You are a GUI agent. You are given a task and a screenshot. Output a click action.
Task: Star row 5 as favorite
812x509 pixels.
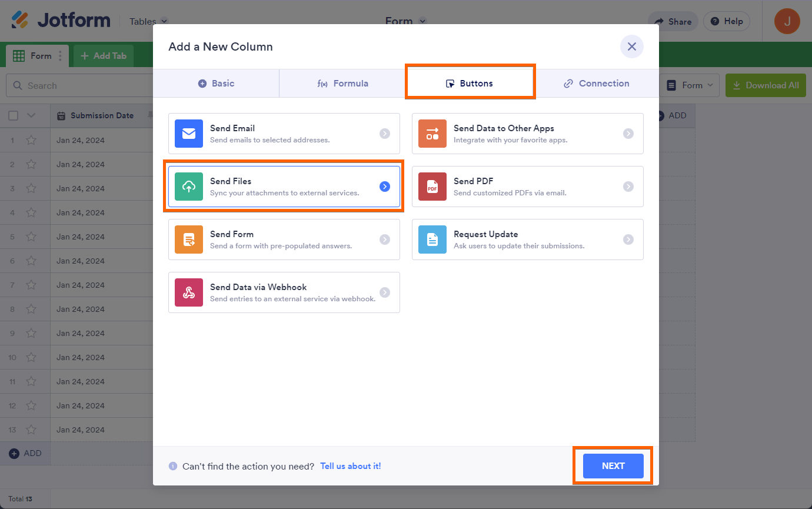(x=31, y=237)
